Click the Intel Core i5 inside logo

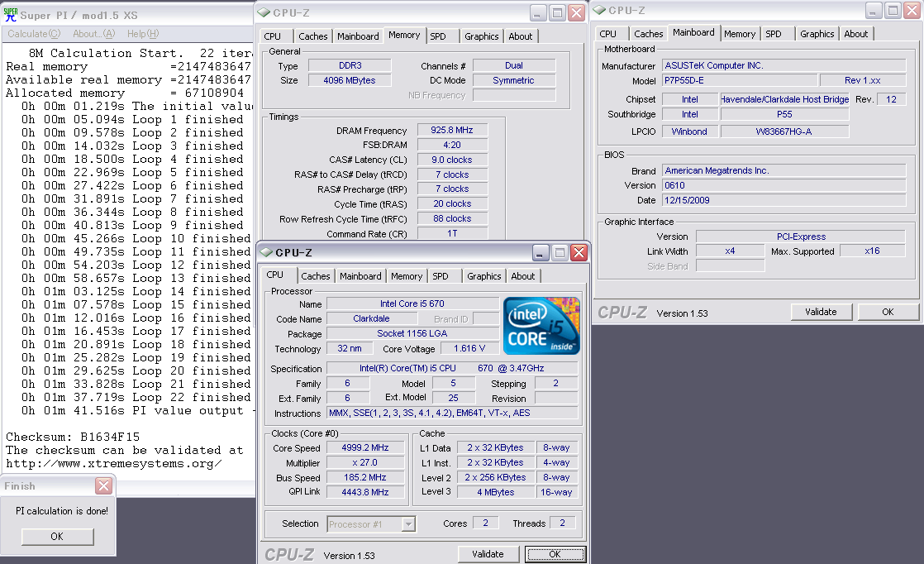point(541,326)
